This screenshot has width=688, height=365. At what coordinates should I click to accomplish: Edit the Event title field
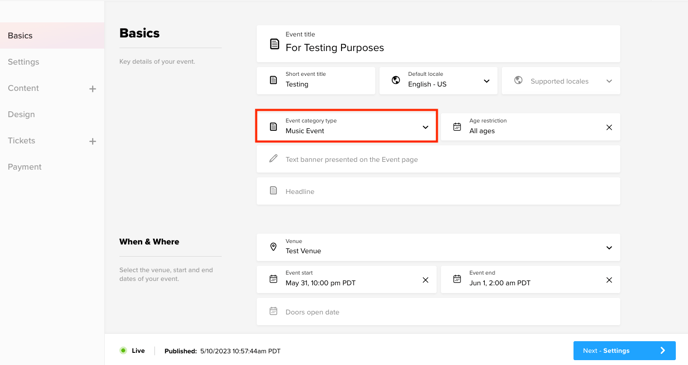coord(438,43)
